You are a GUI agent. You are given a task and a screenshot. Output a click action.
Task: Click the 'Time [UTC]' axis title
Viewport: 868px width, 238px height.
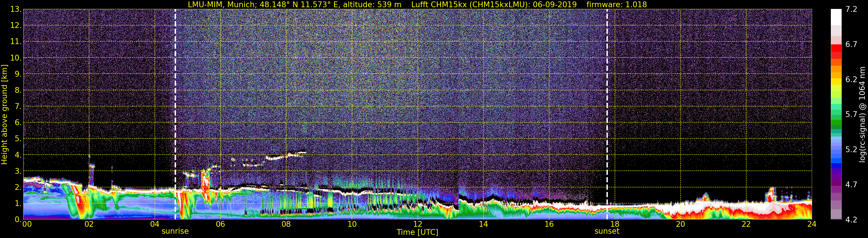coord(417,232)
